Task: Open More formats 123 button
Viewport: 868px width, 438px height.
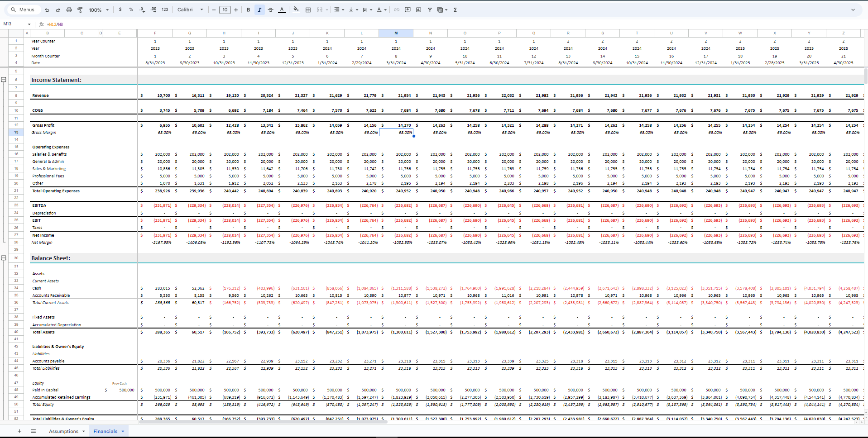Action: 165,10
